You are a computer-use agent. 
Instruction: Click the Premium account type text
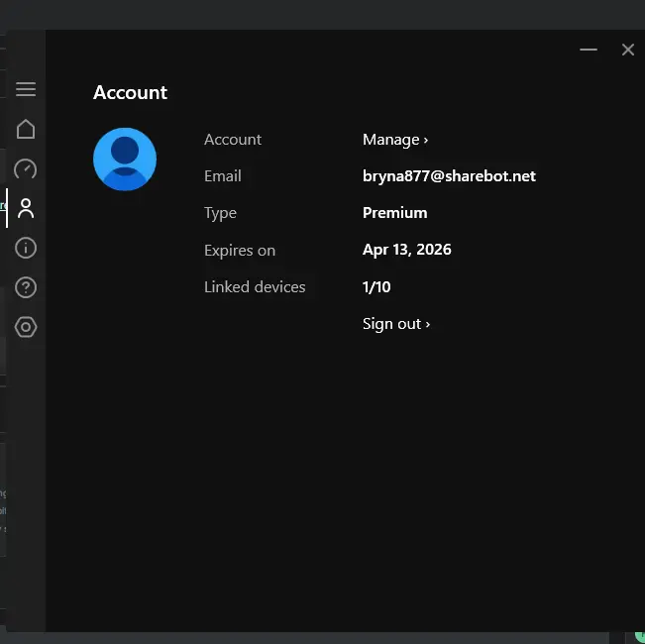click(x=394, y=213)
